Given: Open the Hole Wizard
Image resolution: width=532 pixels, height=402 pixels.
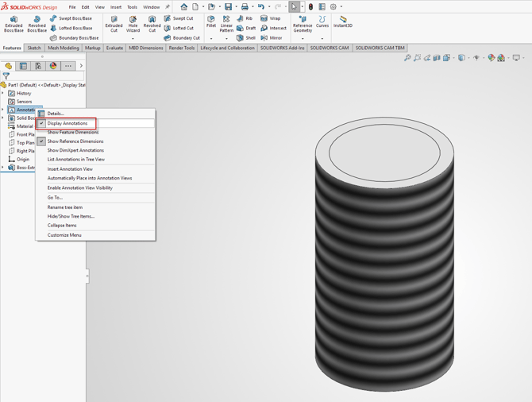Looking at the screenshot, I should pos(133,24).
